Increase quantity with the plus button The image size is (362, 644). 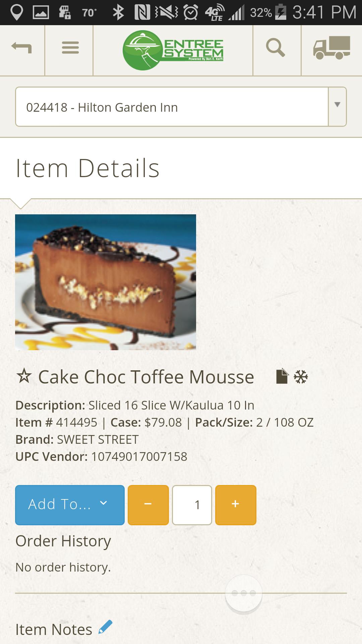coord(236,505)
